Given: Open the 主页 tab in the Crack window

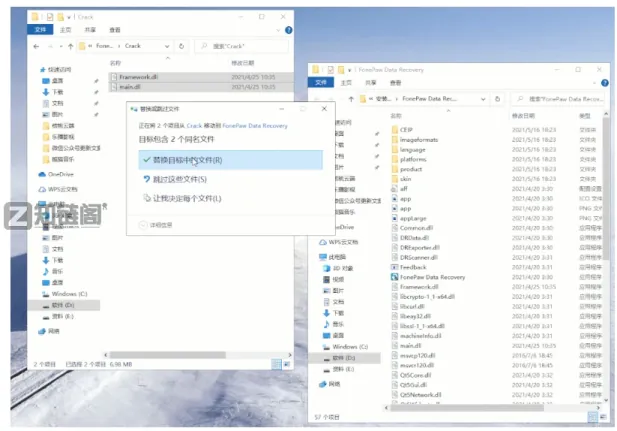Looking at the screenshot, I should (65, 30).
